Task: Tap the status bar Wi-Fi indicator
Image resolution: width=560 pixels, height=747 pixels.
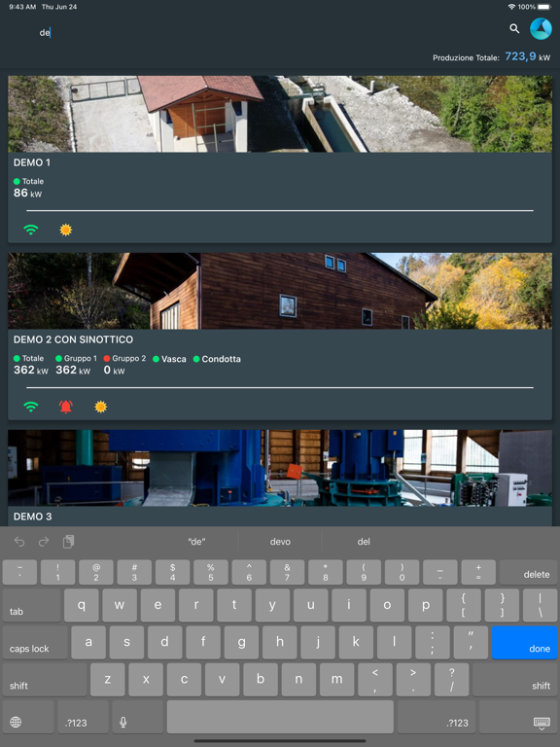Action: [x=511, y=7]
